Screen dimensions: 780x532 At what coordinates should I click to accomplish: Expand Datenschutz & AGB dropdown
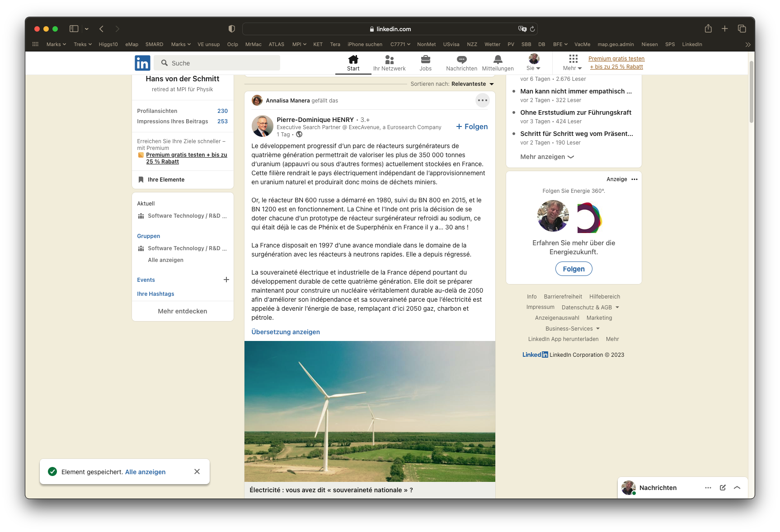590,308
